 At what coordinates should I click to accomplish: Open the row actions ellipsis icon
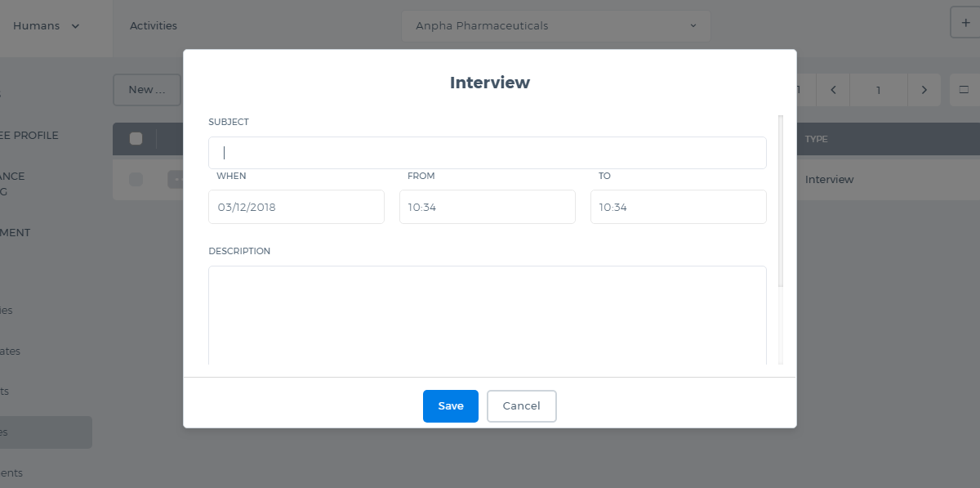(176, 179)
